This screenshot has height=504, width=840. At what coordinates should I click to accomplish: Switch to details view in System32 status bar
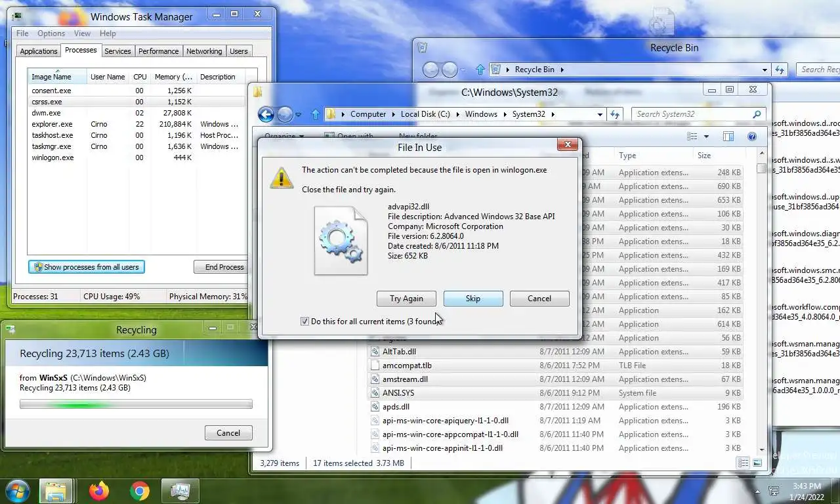click(743, 463)
